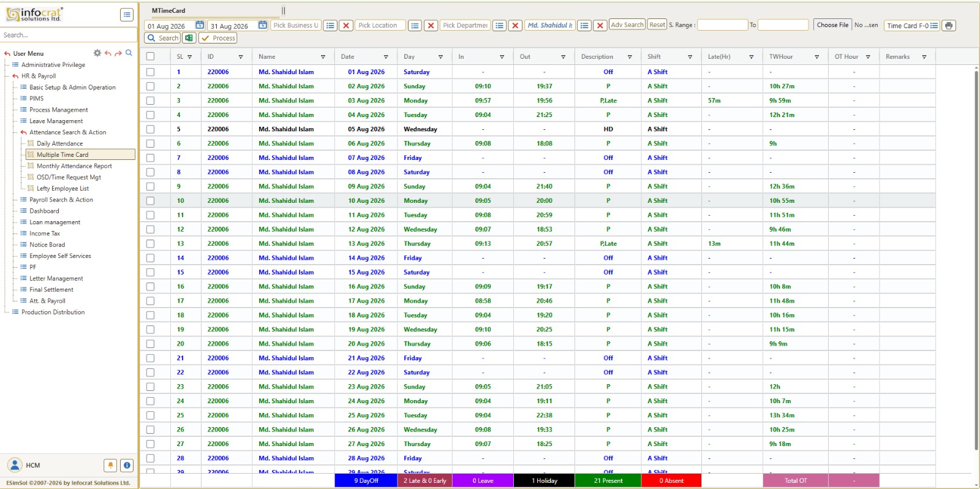The image size is (980, 489).
Task: Open the Department list picker
Action: (x=499, y=25)
